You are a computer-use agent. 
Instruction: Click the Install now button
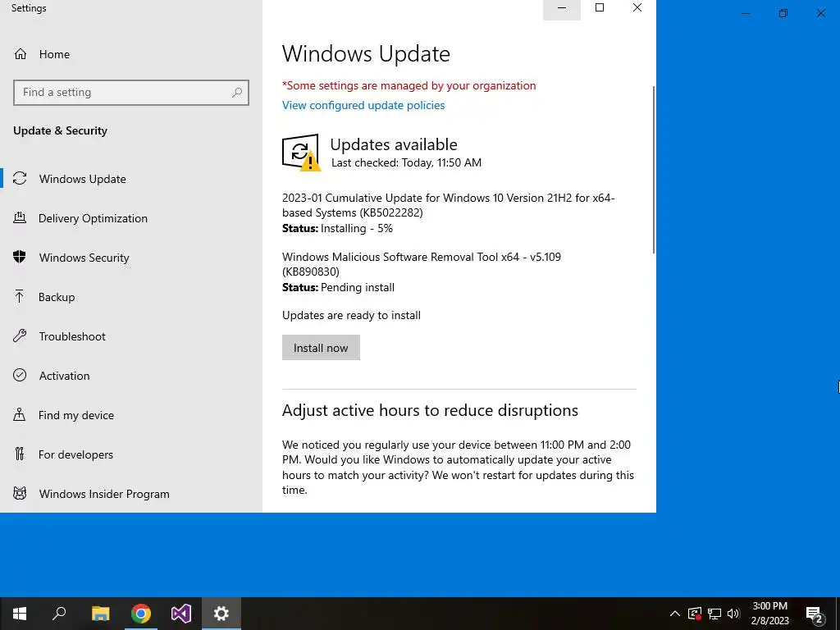click(321, 348)
